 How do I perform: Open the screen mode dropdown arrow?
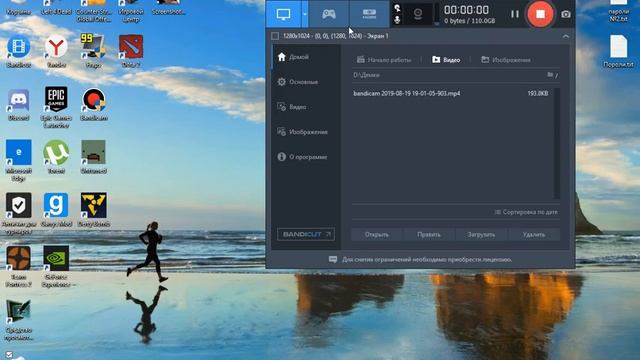pyautogui.click(x=304, y=14)
